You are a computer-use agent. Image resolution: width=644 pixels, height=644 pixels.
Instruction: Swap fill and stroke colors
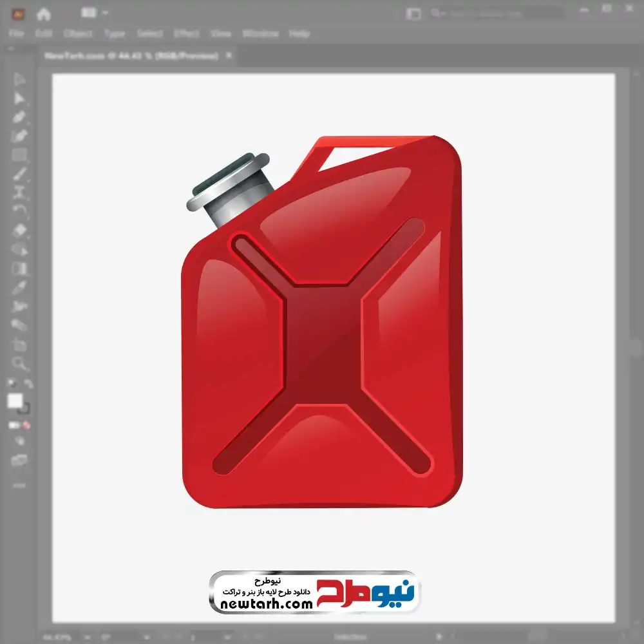[28, 384]
